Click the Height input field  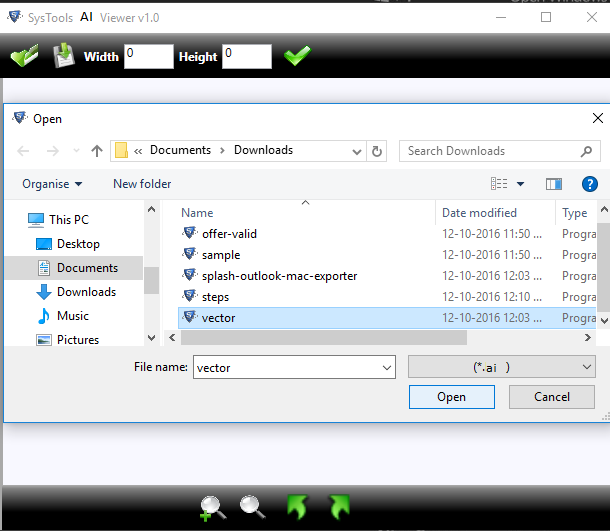coord(247,56)
